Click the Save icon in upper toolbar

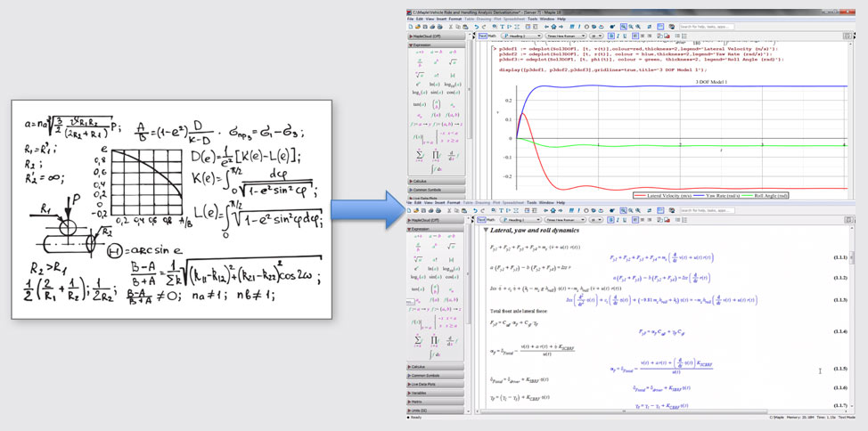pos(425,27)
